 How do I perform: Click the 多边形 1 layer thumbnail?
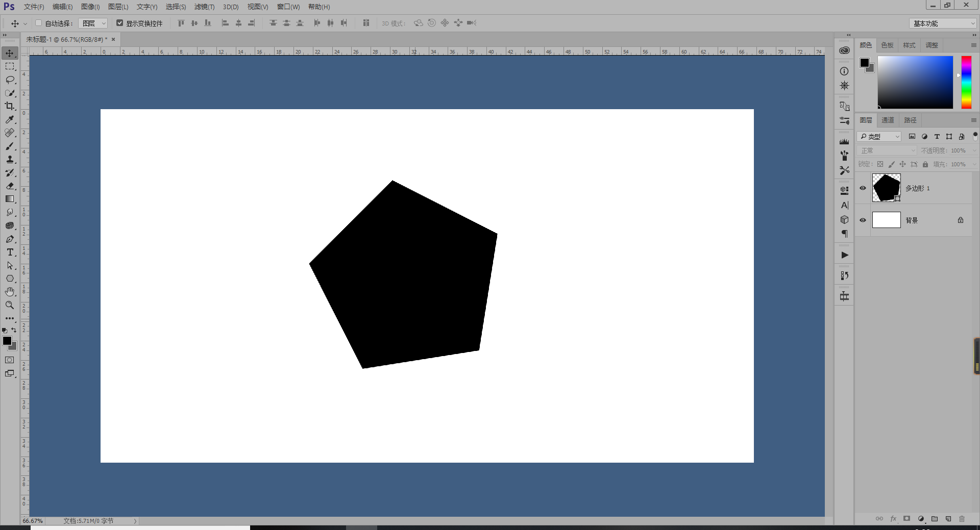886,188
